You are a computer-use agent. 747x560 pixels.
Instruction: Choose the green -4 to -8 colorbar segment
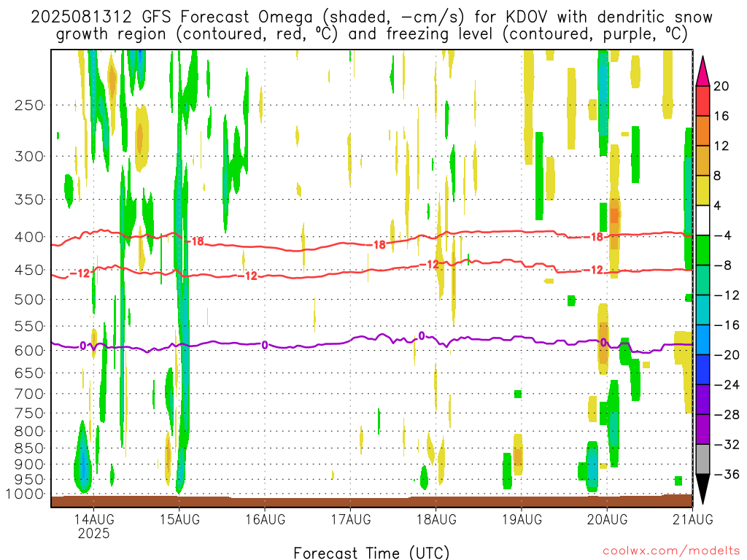click(703, 251)
